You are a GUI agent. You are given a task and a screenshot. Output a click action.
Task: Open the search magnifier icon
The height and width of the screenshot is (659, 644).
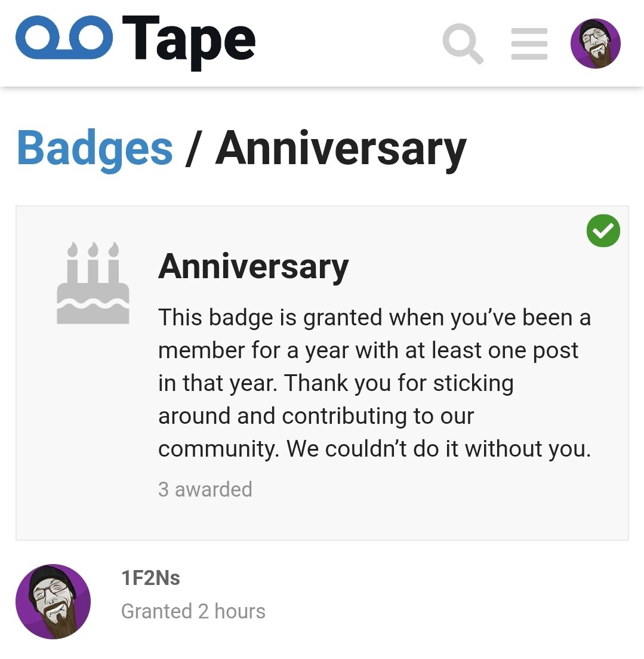463,44
